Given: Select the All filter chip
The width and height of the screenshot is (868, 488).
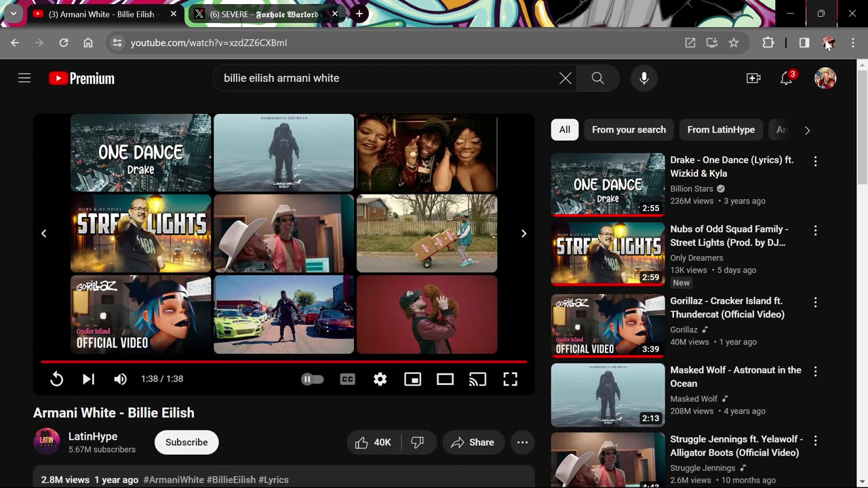Looking at the screenshot, I should point(565,129).
